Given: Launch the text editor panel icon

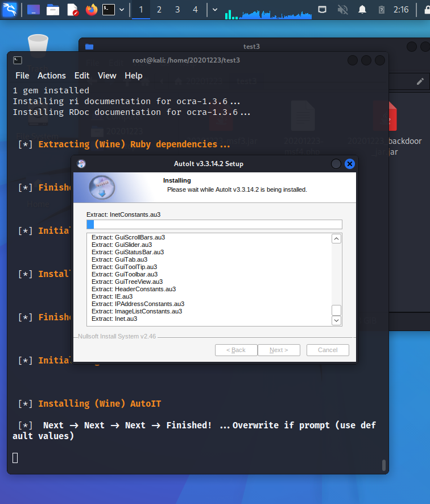Looking at the screenshot, I should point(73,10).
